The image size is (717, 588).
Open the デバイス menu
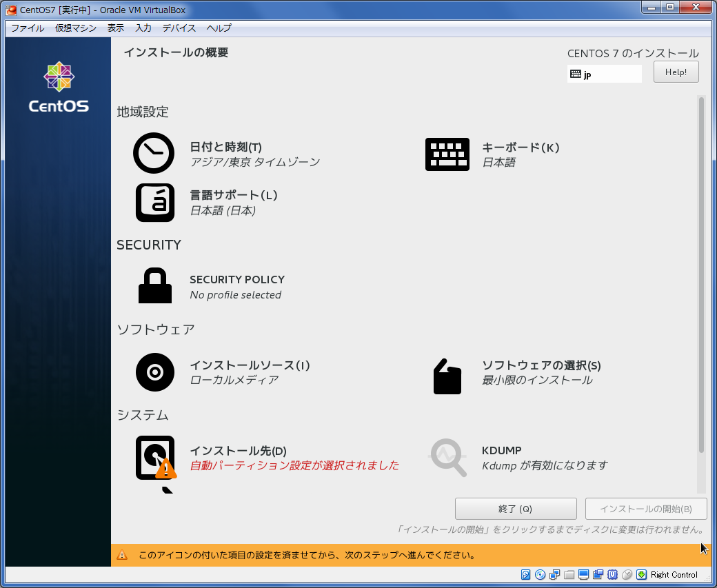(x=179, y=28)
